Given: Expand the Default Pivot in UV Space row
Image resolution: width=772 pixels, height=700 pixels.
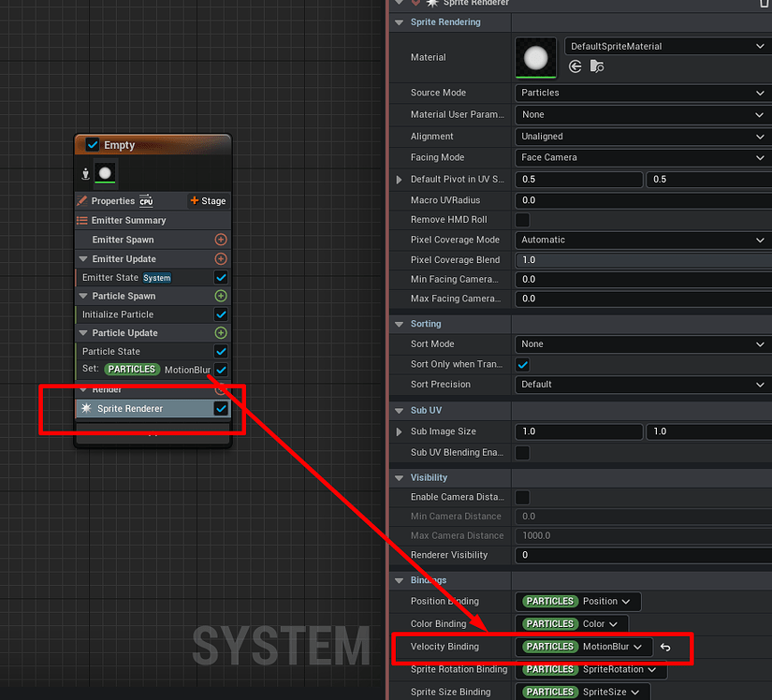Looking at the screenshot, I should (401, 179).
